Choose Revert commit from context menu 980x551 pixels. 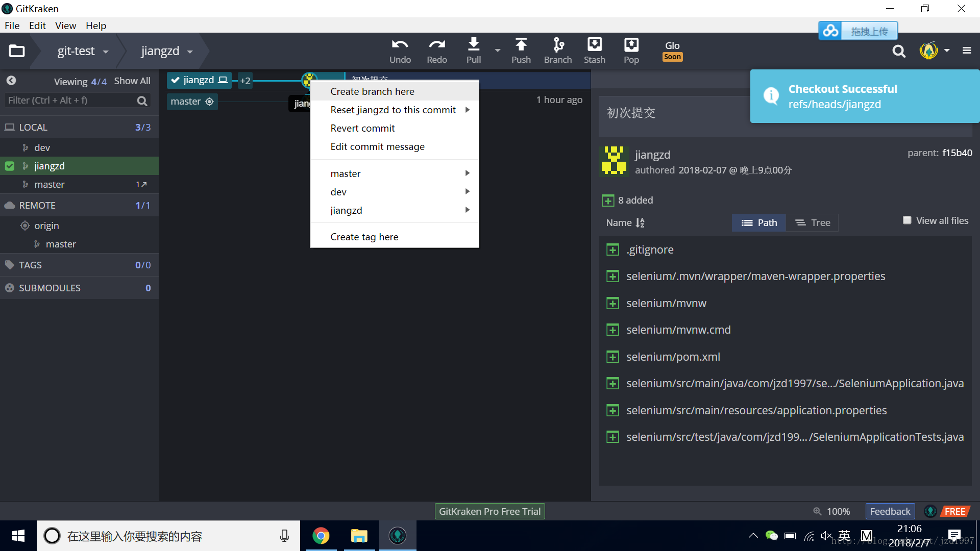click(x=395, y=128)
